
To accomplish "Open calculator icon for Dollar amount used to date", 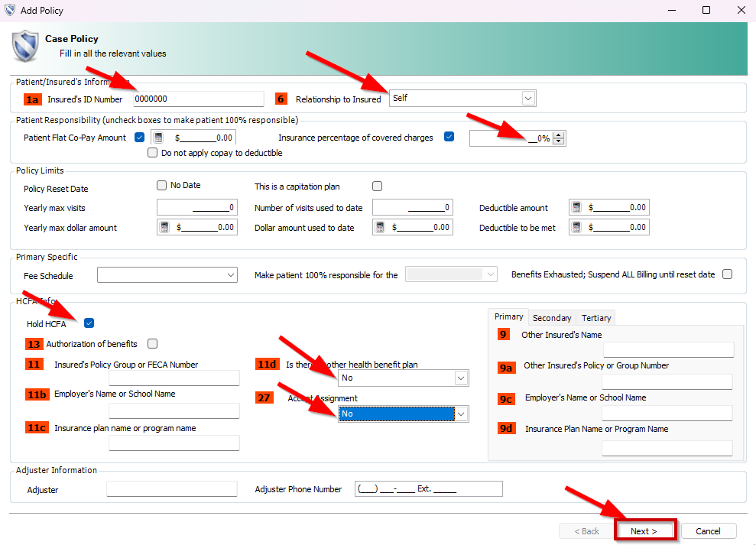I will (x=380, y=227).
